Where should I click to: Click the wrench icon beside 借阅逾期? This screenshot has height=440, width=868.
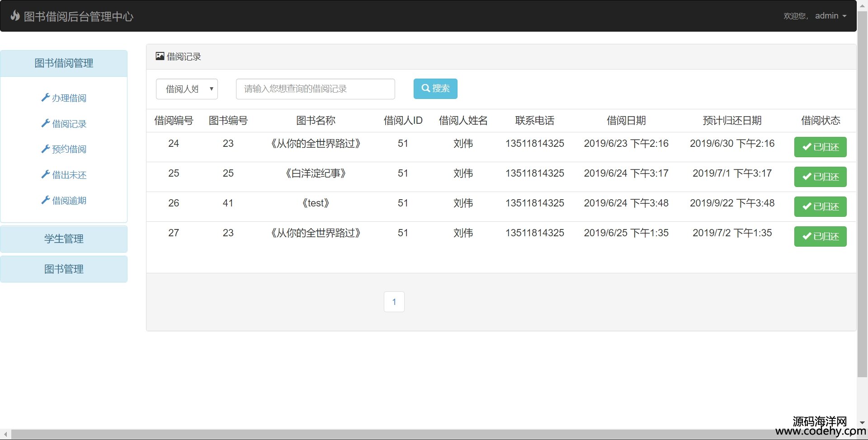pos(45,200)
